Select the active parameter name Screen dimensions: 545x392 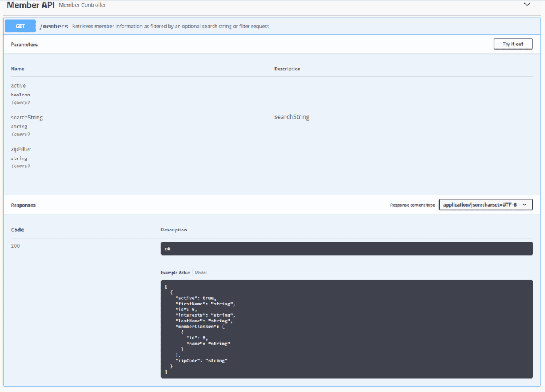(x=18, y=85)
